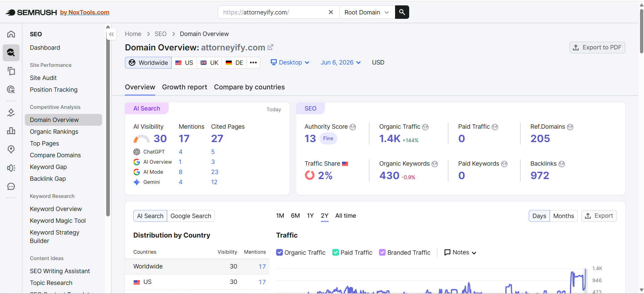Screen dimensions: 644x294
Task: Expand the Notes dropdown
Action: click(460, 252)
